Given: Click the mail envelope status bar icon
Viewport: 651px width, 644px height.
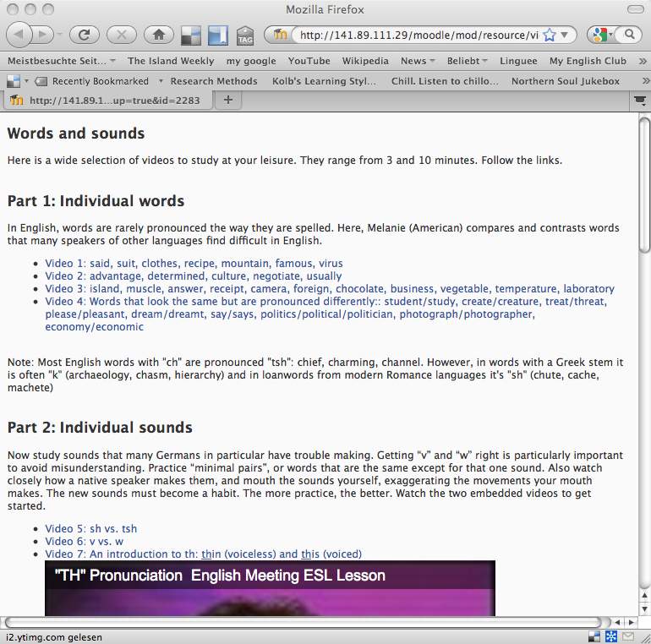Looking at the screenshot, I should tap(629, 635).
